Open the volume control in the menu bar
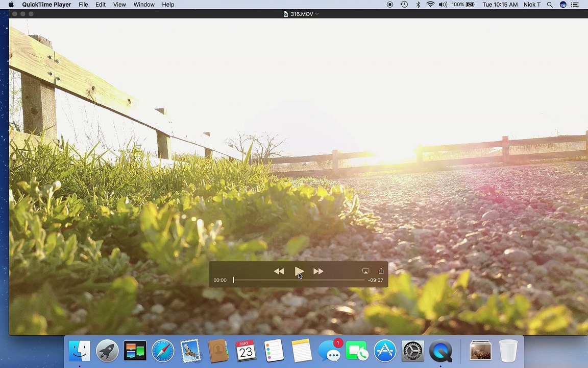Screen dimensions: 588x368 (443, 5)
